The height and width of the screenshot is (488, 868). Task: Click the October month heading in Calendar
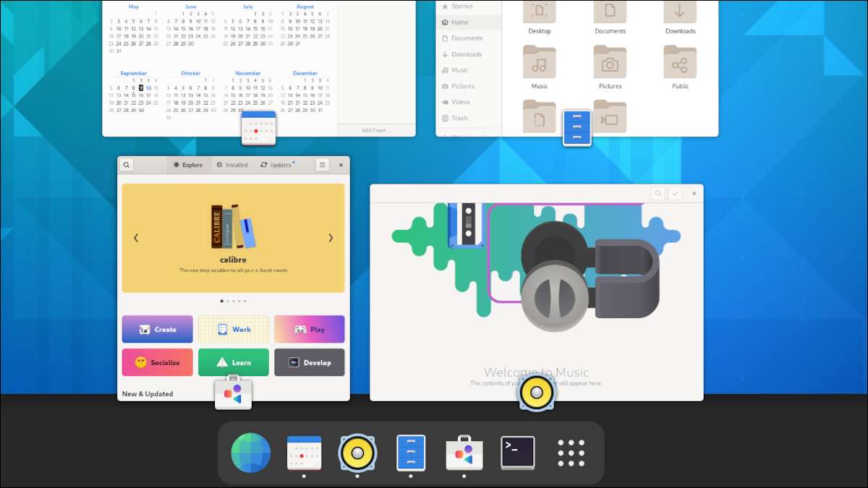(x=191, y=73)
